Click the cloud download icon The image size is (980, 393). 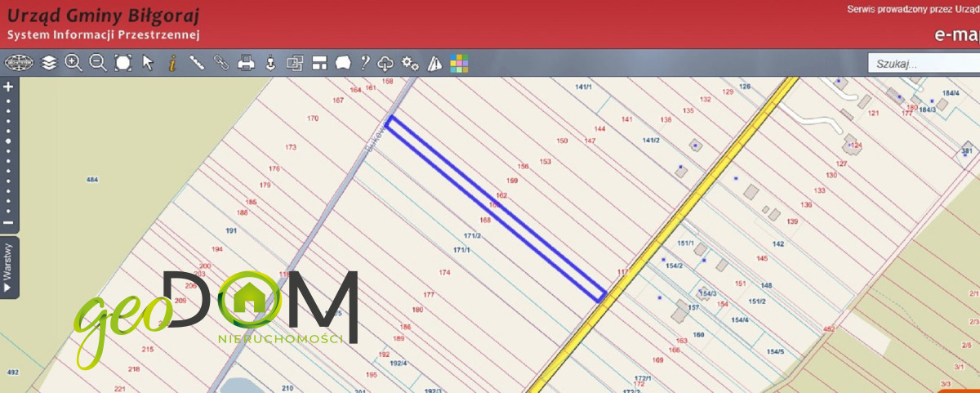(387, 63)
